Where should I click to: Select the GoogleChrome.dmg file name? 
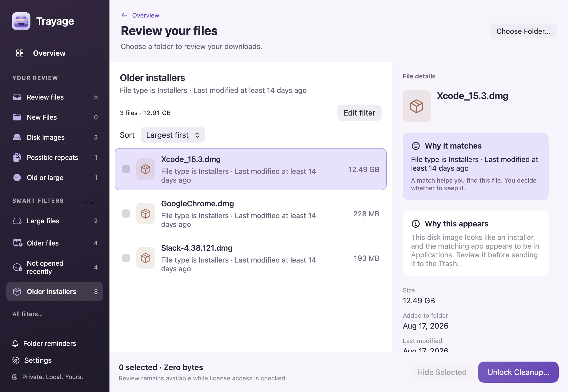(x=198, y=203)
